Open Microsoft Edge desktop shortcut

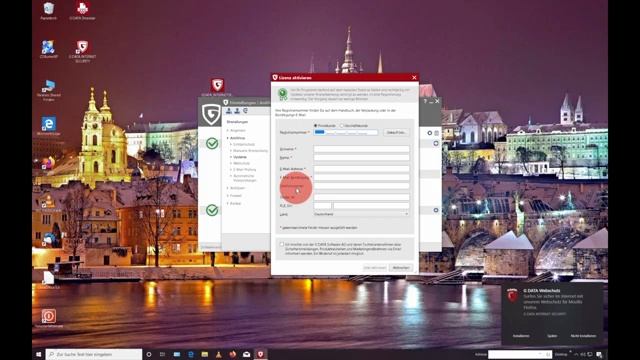49,126
